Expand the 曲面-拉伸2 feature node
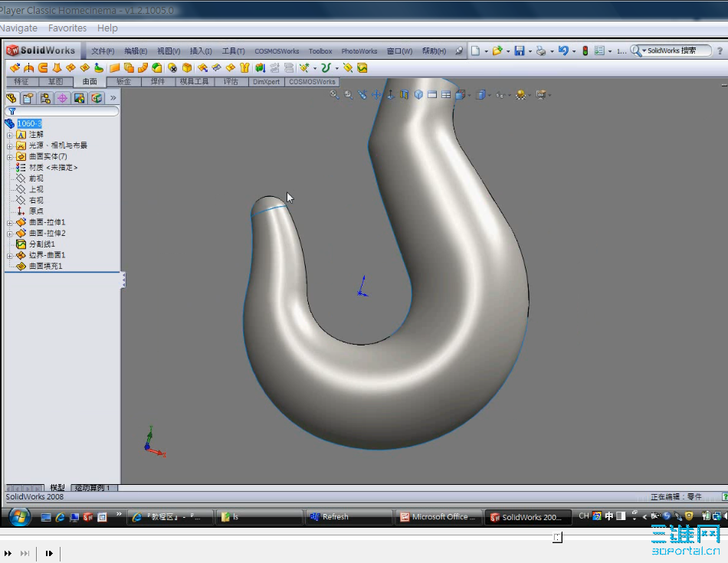 [10, 234]
